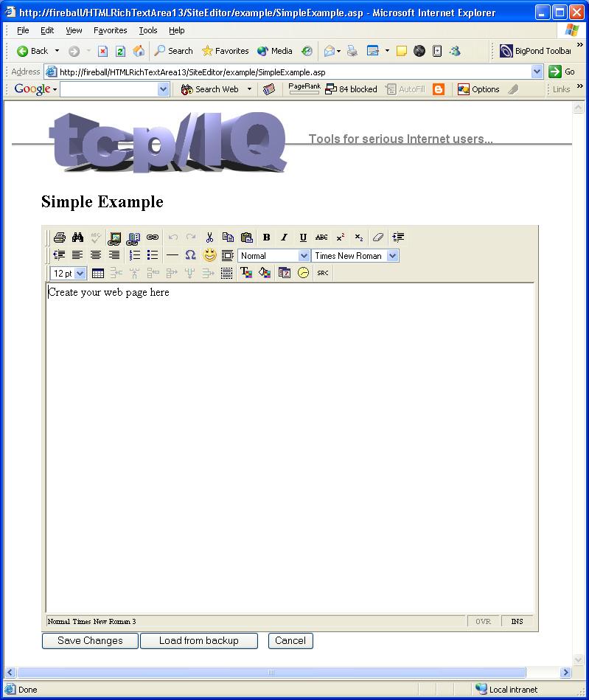Click the Insert Hyperlink chain icon
This screenshot has height=700, width=589.
pyautogui.click(x=153, y=238)
